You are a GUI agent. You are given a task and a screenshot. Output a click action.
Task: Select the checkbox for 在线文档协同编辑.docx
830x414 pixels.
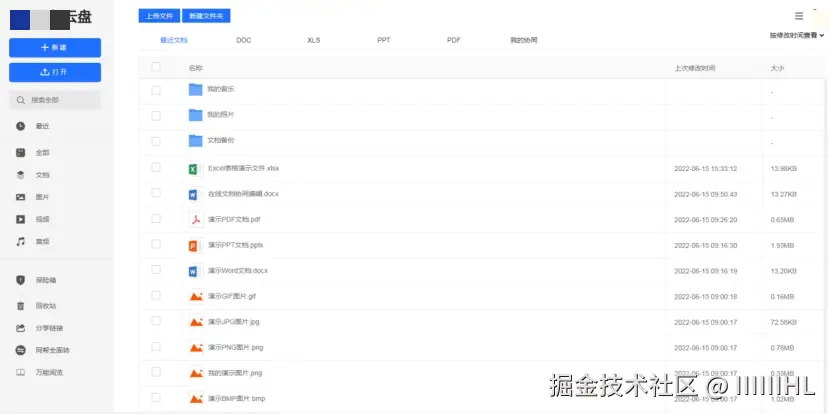click(156, 193)
